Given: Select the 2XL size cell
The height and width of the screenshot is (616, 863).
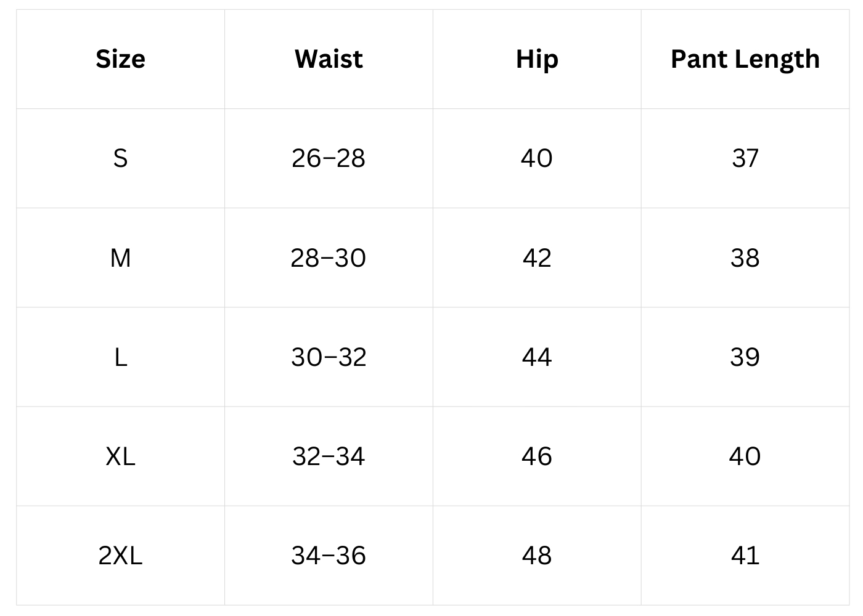Looking at the screenshot, I should point(120,556).
